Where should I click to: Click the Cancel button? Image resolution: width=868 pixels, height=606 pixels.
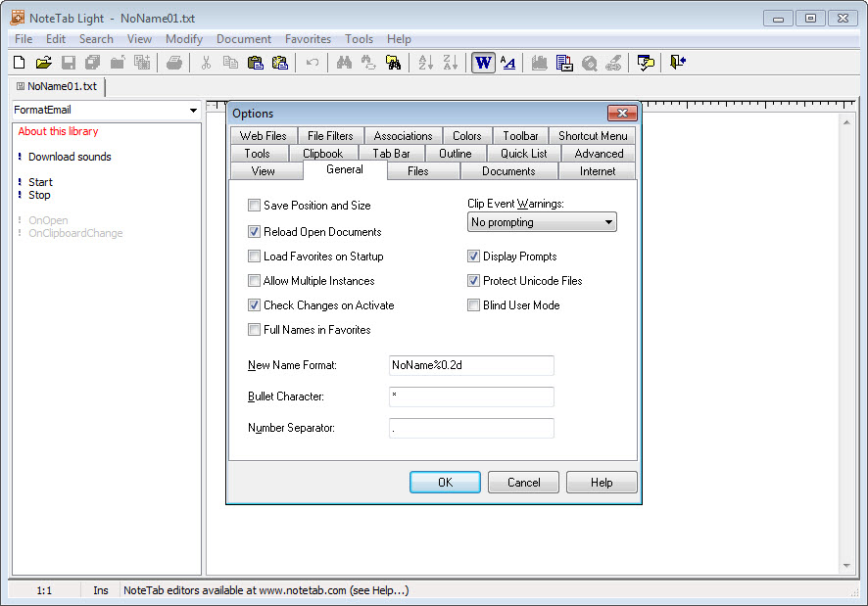(x=524, y=483)
